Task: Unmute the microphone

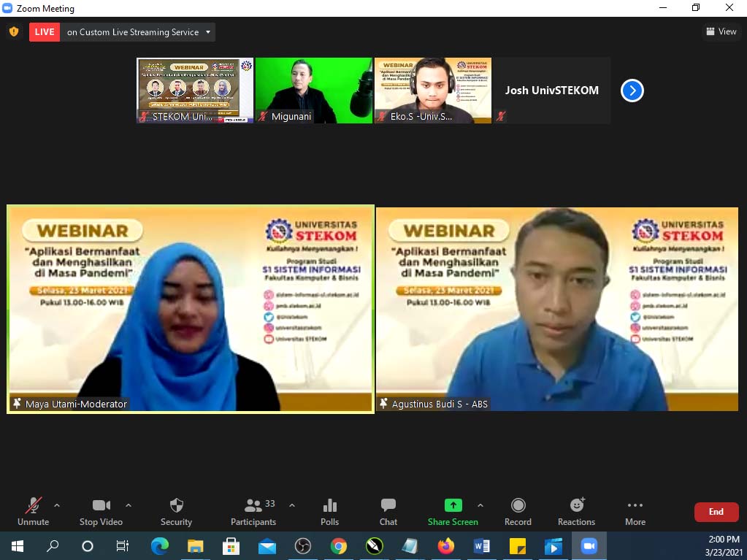Action: (34, 513)
